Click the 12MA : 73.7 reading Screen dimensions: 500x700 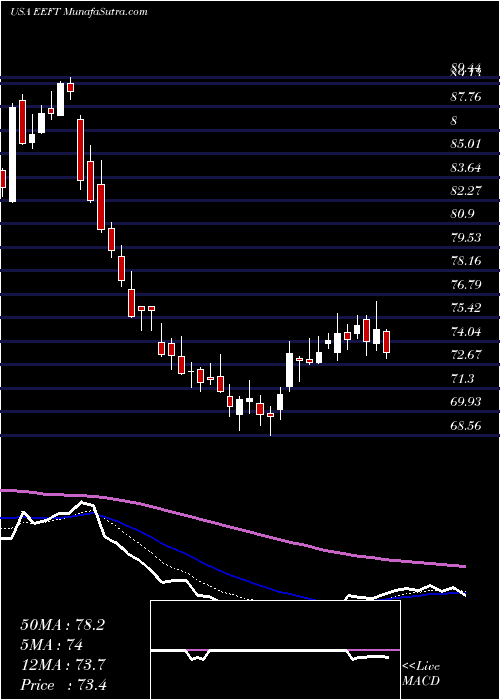[x=62, y=665]
